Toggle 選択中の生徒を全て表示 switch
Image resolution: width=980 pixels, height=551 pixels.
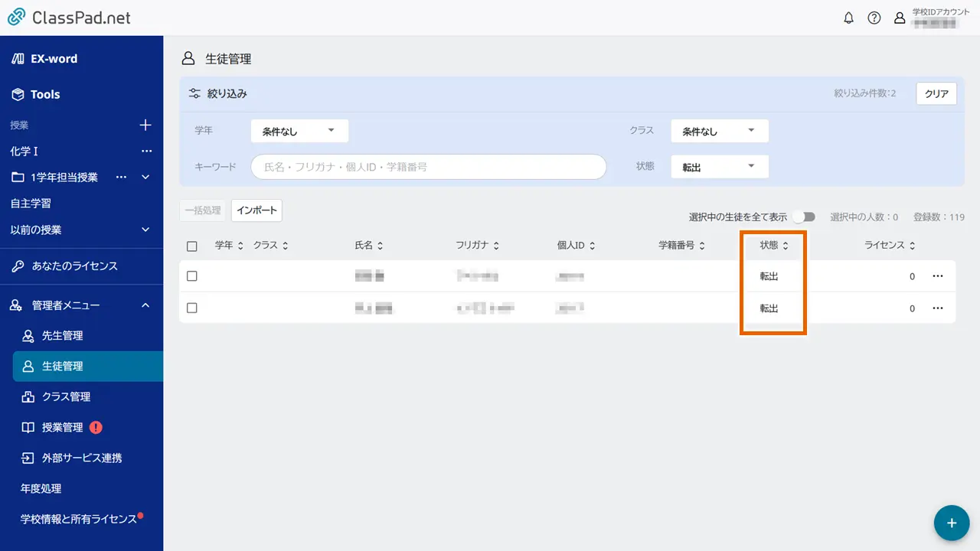[804, 217]
